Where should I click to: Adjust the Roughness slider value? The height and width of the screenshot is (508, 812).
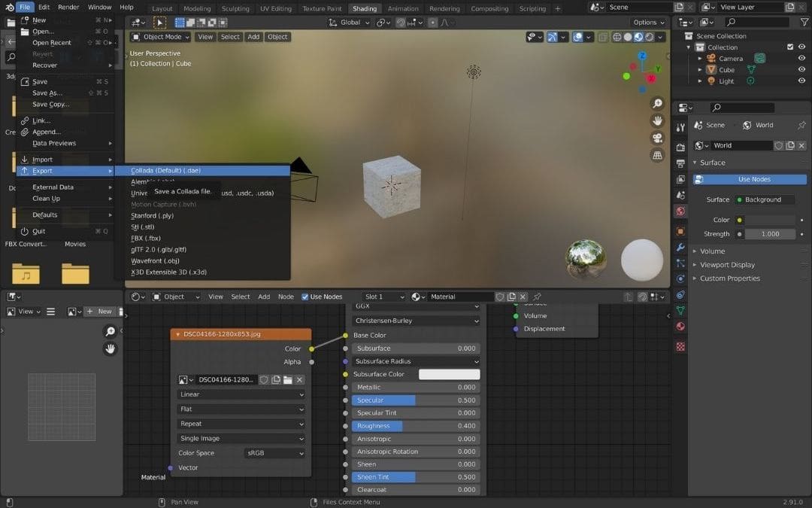(x=416, y=426)
